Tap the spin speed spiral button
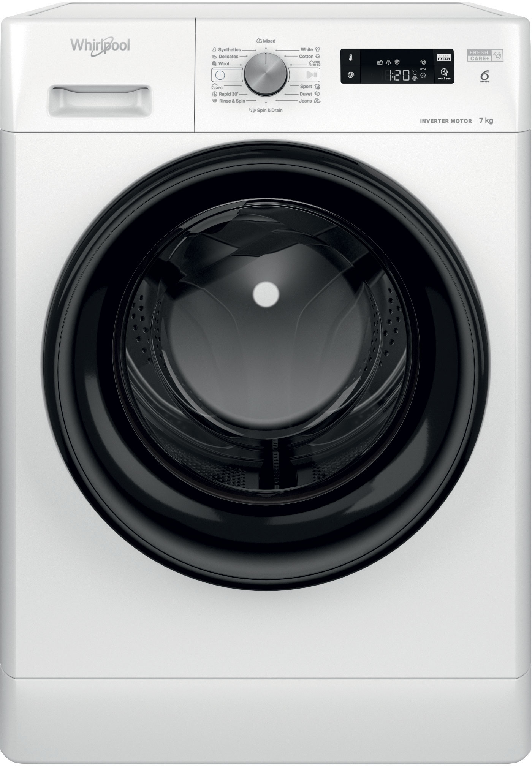 pyautogui.click(x=350, y=75)
